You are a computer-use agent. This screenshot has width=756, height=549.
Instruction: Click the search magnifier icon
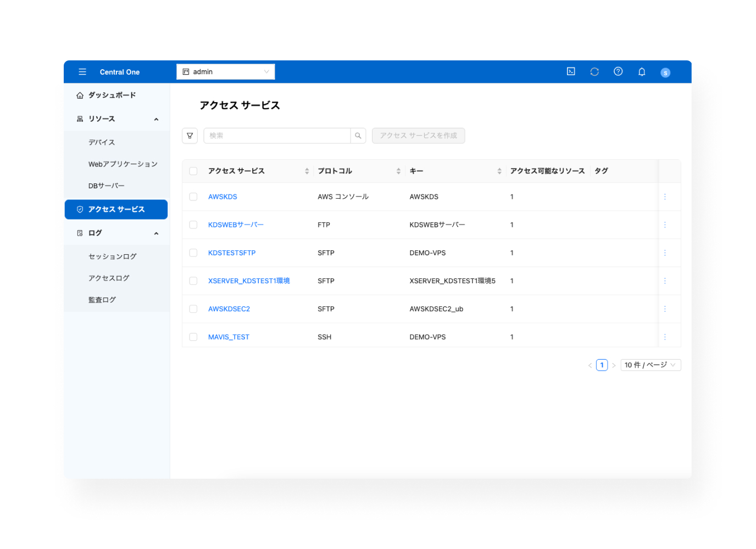click(x=358, y=136)
